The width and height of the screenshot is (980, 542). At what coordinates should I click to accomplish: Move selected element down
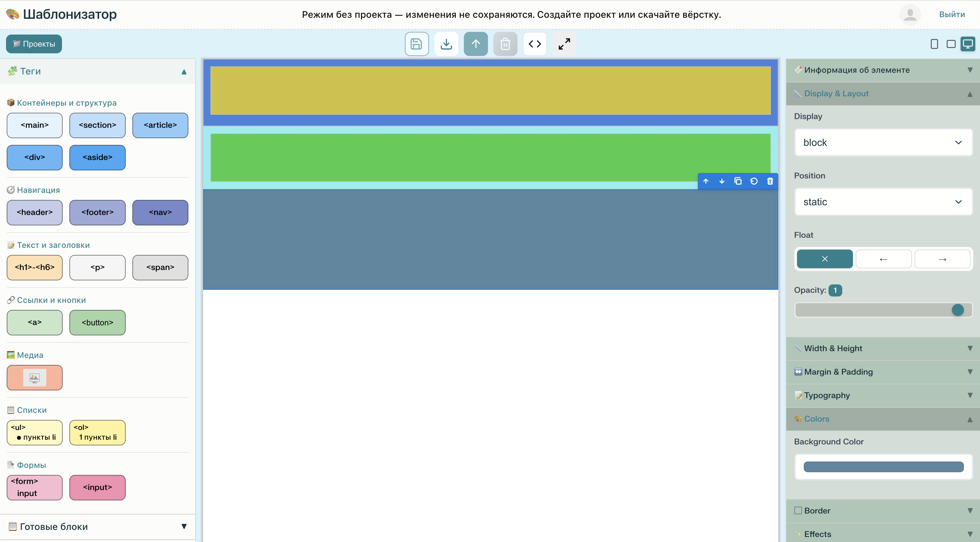pyautogui.click(x=722, y=181)
